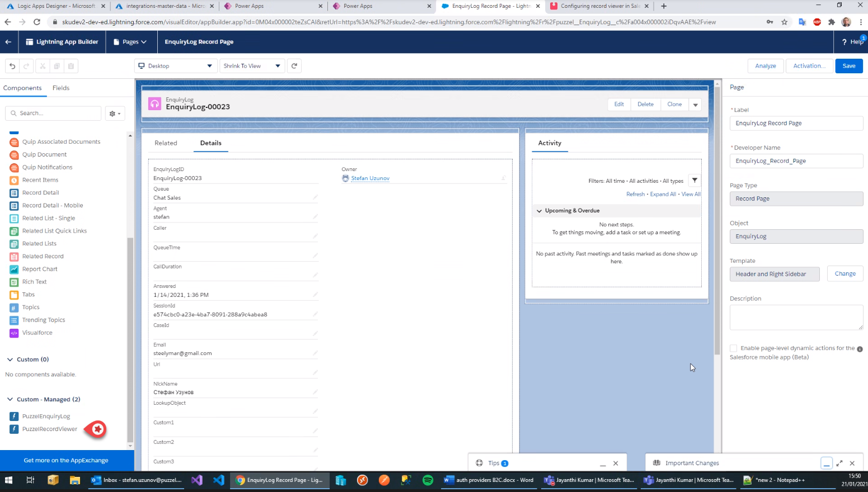The width and height of the screenshot is (868, 492).
Task: Enable page-level dynamic actions checkbox
Action: click(733, 348)
